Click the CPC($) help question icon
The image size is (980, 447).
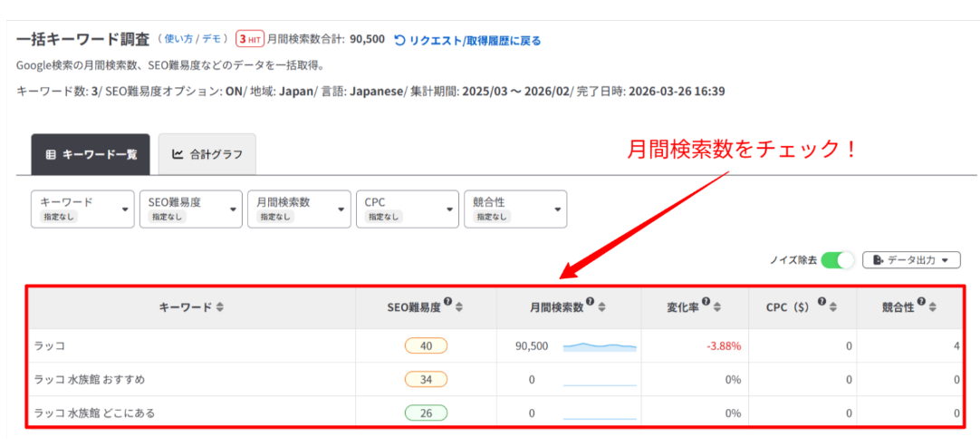[821, 302]
